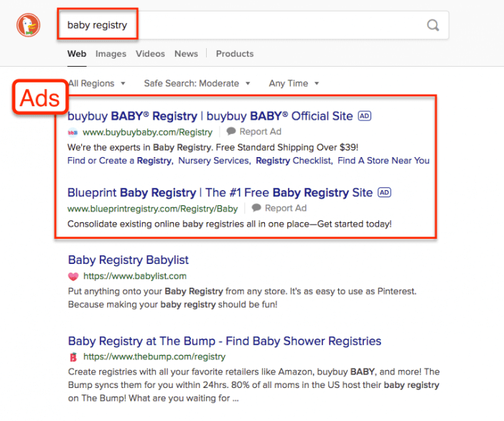Click the buybuy BABY description mentioning $39
Image resolution: width=504 pixels, height=421 pixels.
(x=213, y=148)
